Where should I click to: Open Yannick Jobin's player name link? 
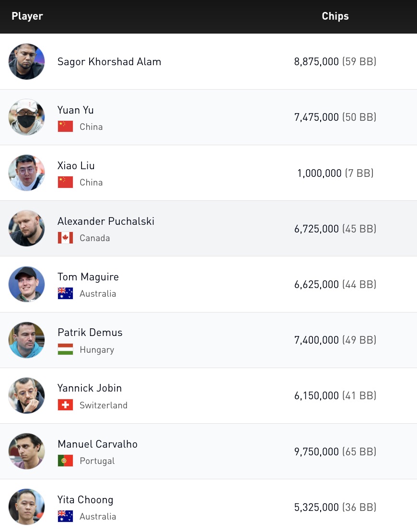click(x=90, y=388)
